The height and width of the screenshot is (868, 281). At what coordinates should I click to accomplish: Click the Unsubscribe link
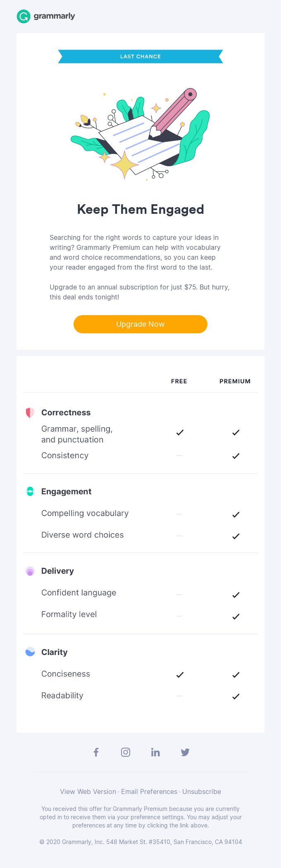point(202,791)
